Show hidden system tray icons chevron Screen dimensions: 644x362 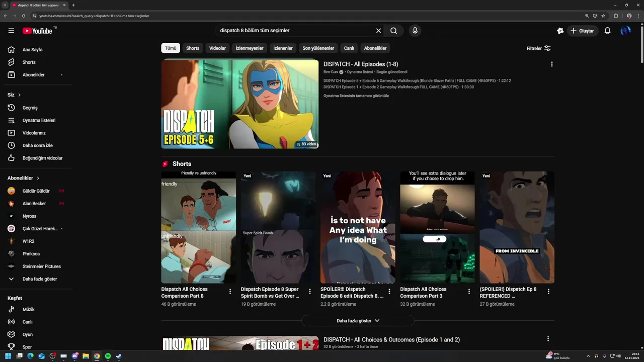[x=588, y=356]
